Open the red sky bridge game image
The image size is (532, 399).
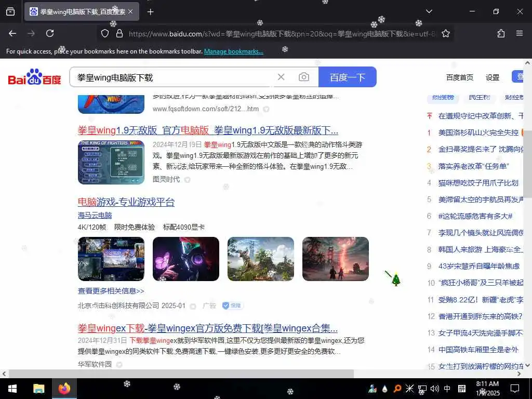tap(336, 259)
